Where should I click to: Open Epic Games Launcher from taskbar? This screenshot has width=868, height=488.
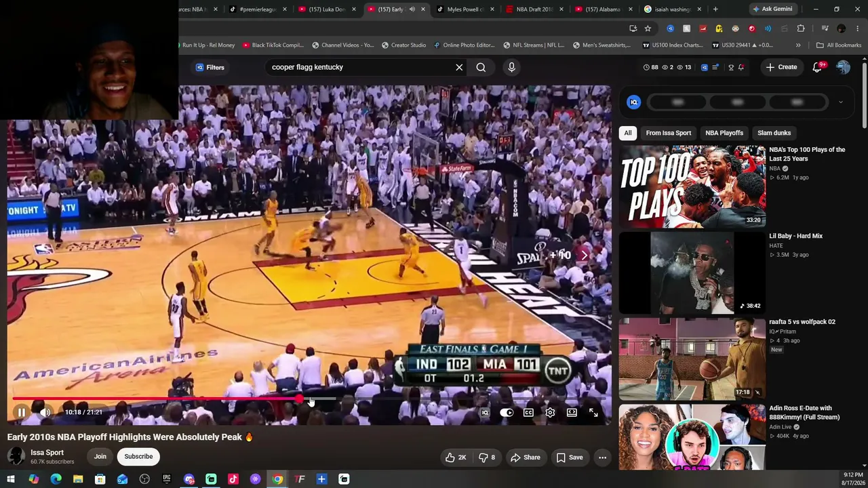tap(167, 479)
